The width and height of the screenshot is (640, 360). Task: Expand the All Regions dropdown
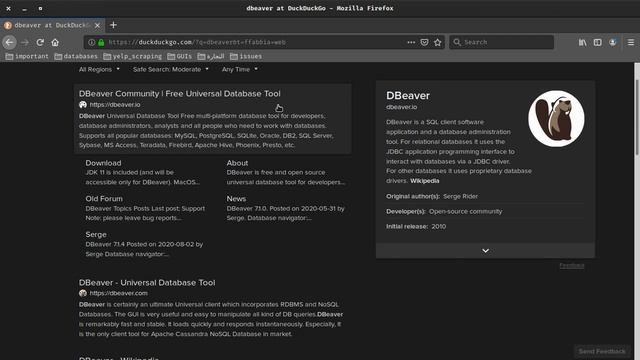(x=99, y=69)
